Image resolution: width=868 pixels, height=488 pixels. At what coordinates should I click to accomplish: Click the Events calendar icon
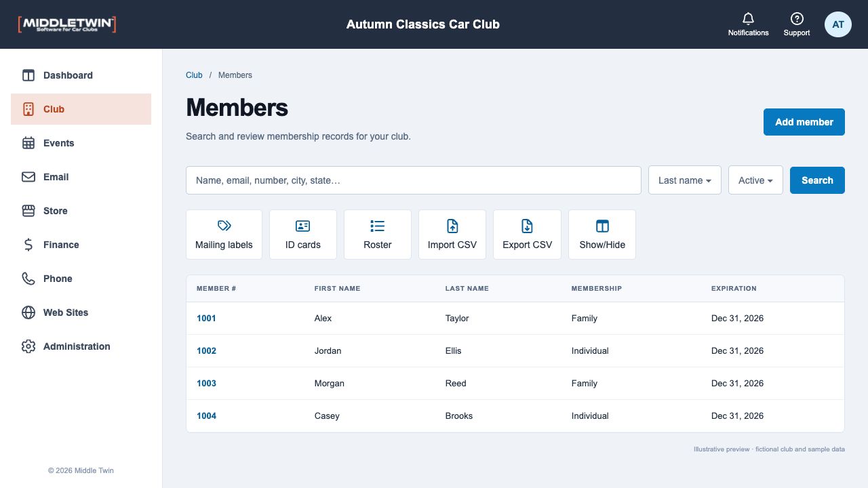[28, 143]
